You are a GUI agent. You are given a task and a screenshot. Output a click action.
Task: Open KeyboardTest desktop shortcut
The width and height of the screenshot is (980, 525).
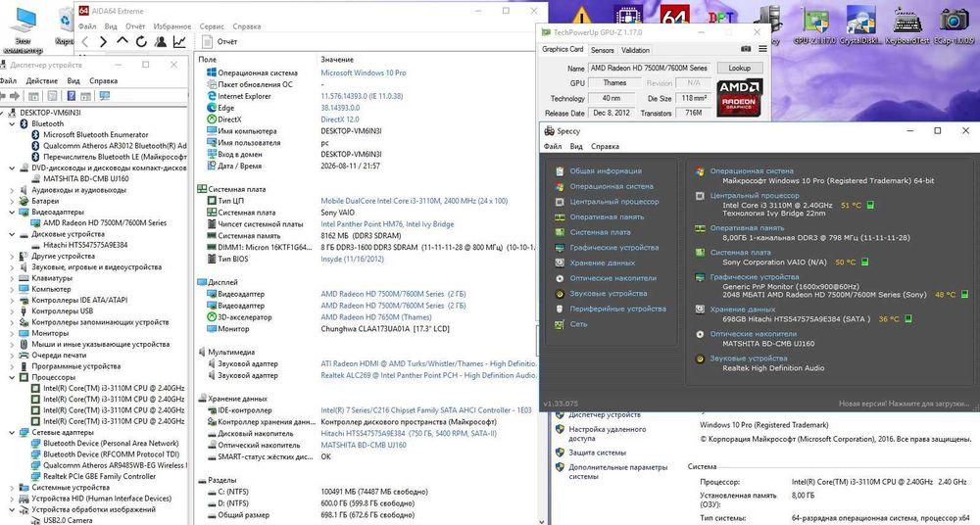click(x=906, y=25)
